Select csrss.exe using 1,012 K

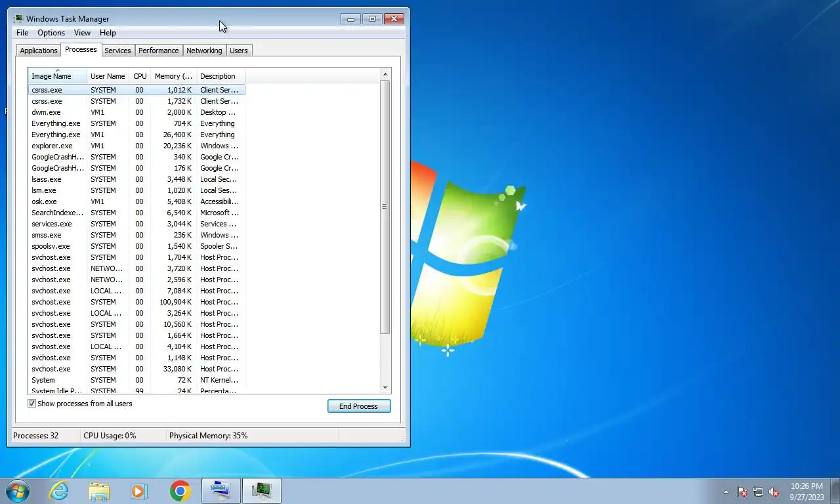click(136, 90)
